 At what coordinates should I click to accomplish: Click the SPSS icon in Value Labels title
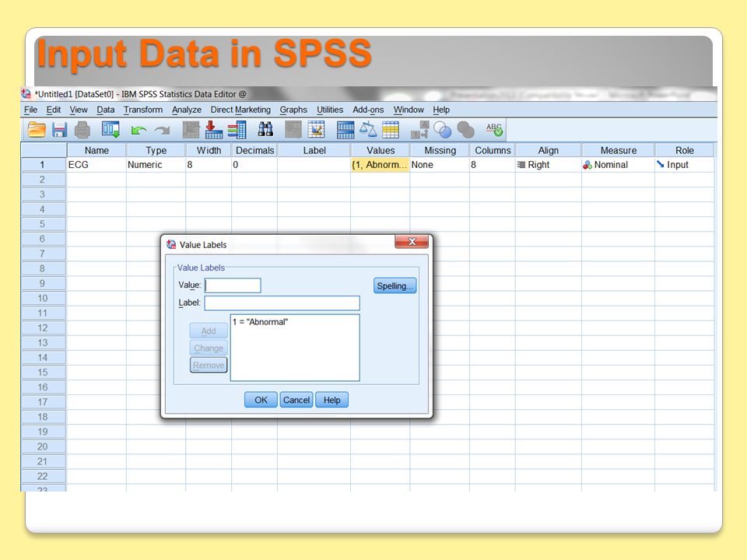pos(171,245)
